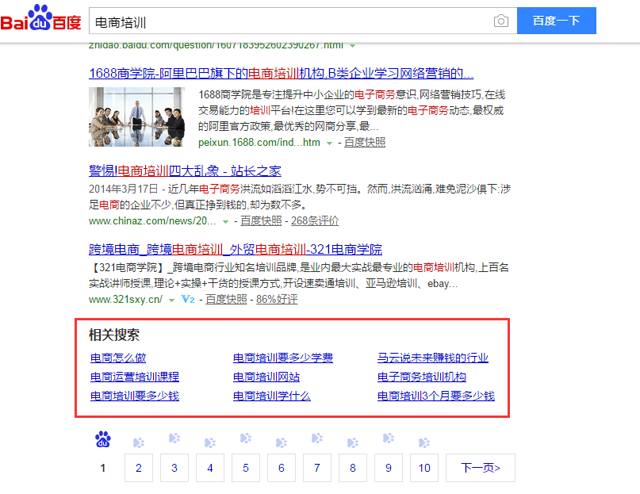
Task: Go to results page 5
Action: (x=245, y=467)
